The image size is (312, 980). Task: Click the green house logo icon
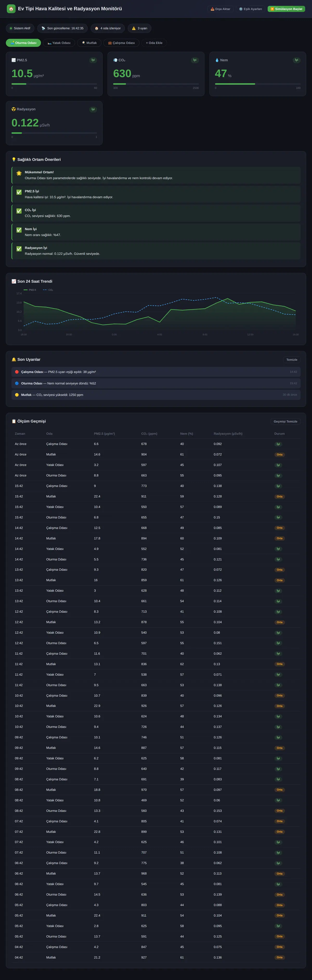coord(11,9)
